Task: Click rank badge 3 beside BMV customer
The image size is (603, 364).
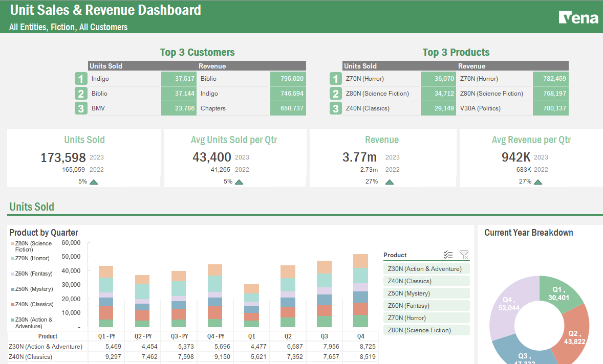Action: [x=81, y=108]
